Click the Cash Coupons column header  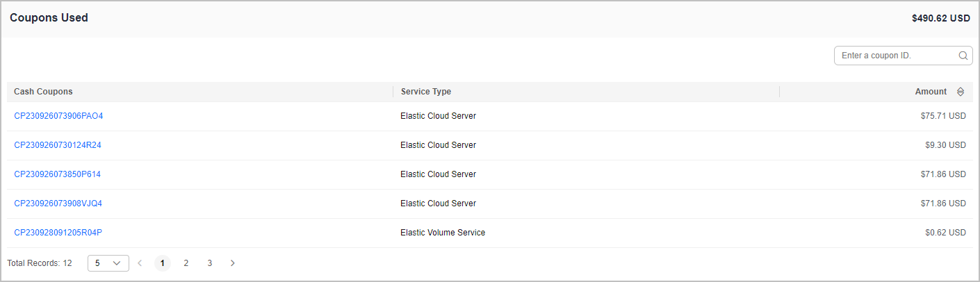[x=43, y=92]
